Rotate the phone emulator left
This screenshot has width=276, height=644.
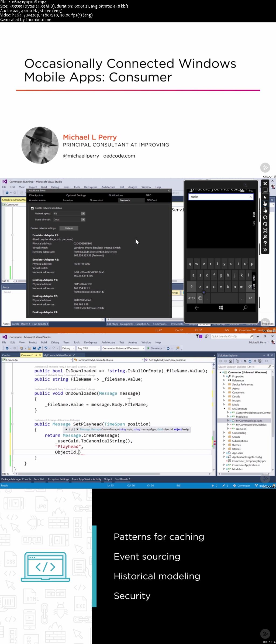pos(265,217)
